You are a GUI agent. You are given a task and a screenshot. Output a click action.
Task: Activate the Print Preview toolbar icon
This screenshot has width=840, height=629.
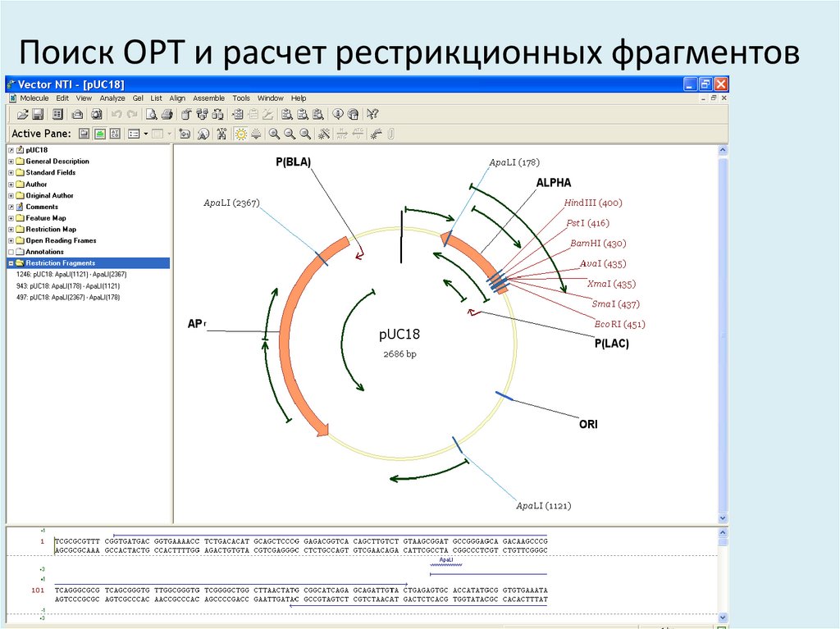[x=153, y=114]
